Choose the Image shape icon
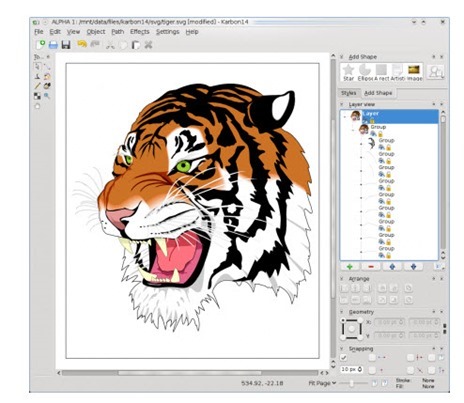464x403 pixels. [x=414, y=72]
